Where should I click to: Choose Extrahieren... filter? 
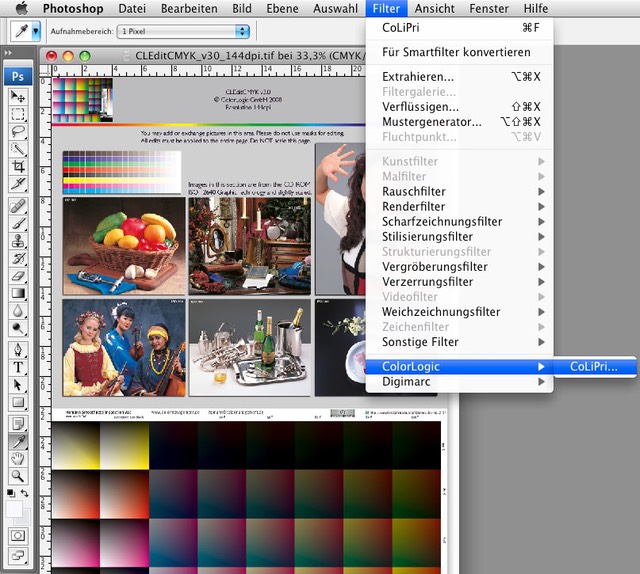click(460, 77)
